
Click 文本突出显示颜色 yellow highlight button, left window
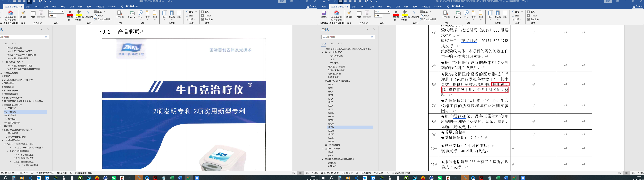point(79,15)
